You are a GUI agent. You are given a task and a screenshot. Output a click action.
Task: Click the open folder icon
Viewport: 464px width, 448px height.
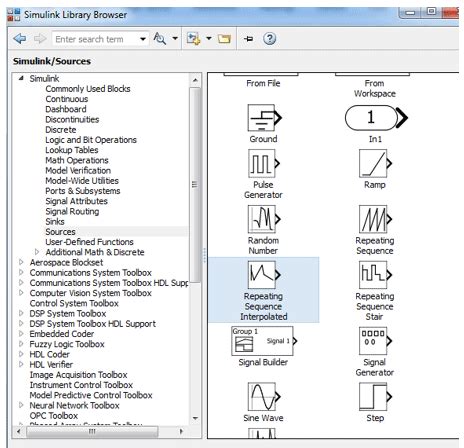pyautogui.click(x=224, y=39)
